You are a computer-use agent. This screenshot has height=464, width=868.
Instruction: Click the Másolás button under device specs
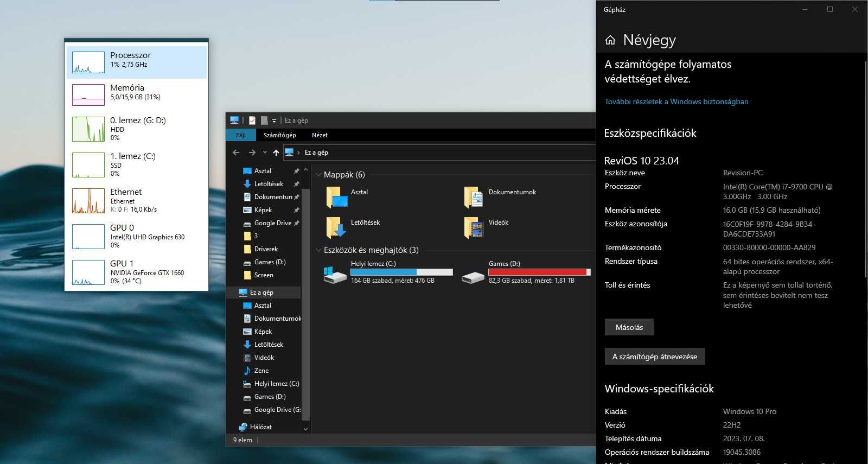629,327
